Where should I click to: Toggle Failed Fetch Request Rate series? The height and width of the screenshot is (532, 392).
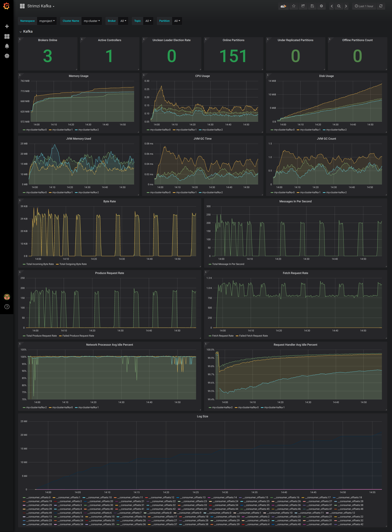pos(253,336)
